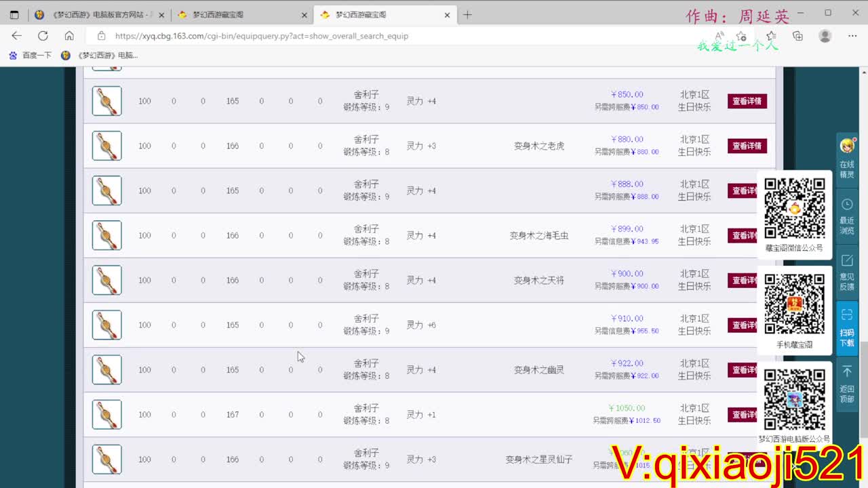Refresh the current page
The image size is (868, 488).
point(43,36)
